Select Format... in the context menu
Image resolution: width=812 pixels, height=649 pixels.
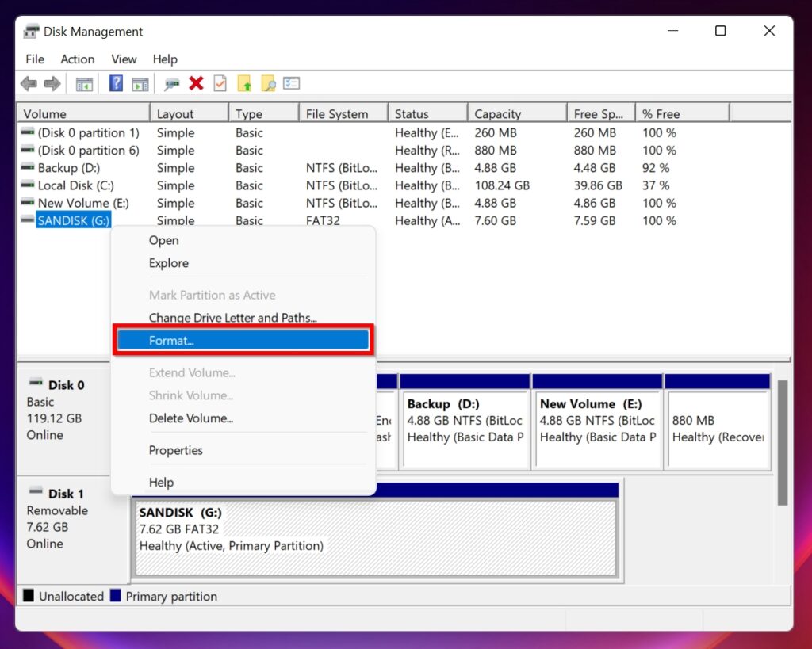243,341
